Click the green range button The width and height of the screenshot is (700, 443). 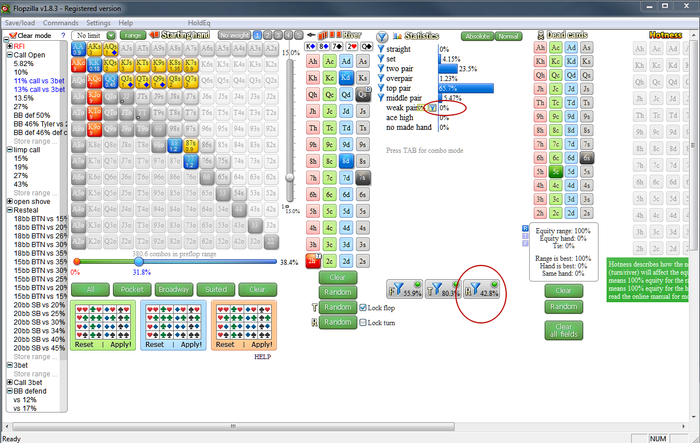coord(133,35)
